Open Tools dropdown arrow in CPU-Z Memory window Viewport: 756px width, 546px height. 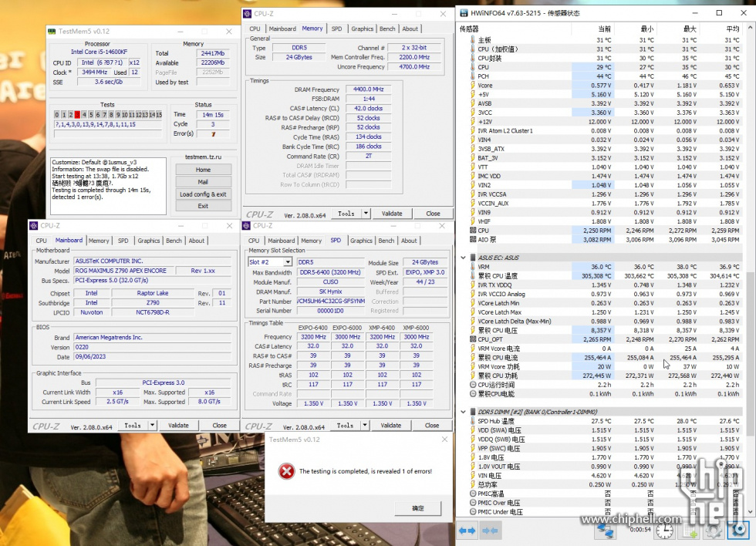click(x=366, y=214)
